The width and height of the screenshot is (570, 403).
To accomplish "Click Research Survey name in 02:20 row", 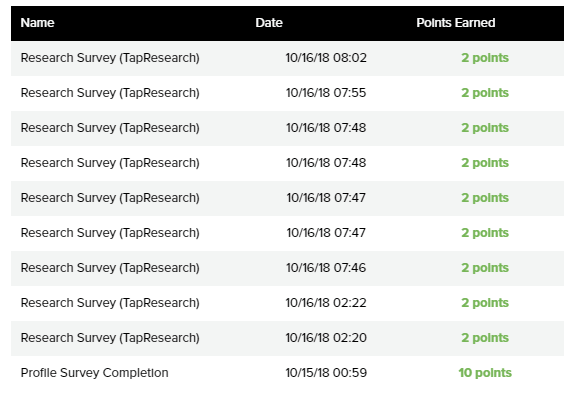I will pyautogui.click(x=110, y=338).
